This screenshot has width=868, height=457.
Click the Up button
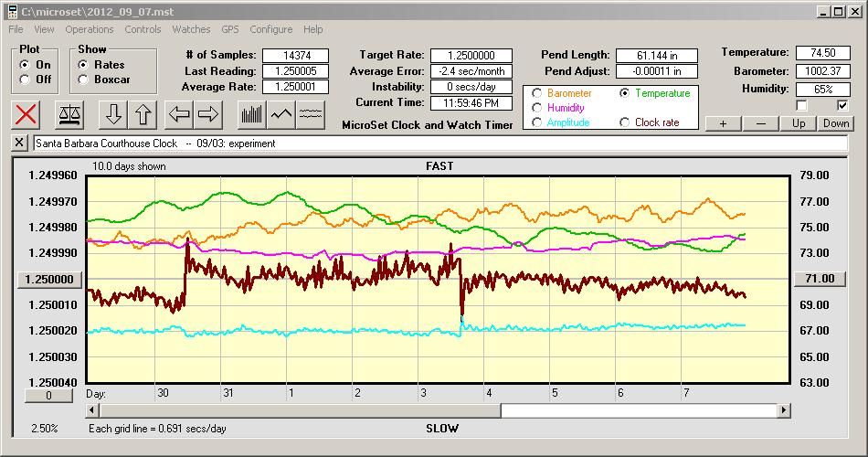click(799, 123)
